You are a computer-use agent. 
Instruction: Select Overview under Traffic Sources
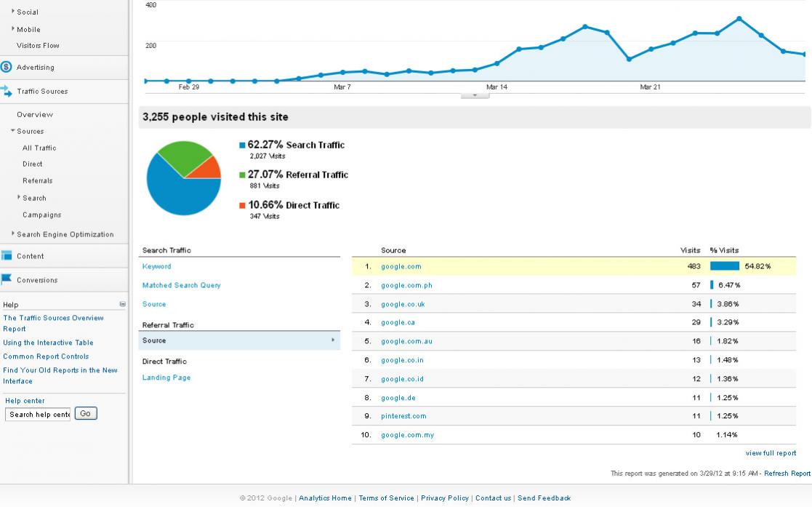tap(35, 115)
